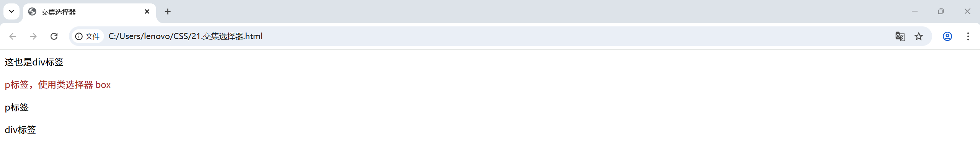Screen dimensions: 980x168
Task: Open a new tab with plus button
Action: pos(168,11)
